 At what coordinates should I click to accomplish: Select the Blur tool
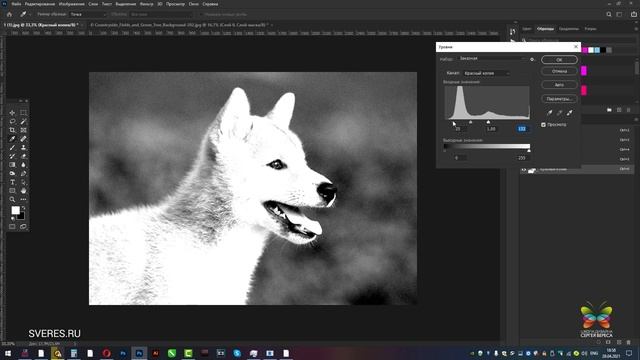23,165
